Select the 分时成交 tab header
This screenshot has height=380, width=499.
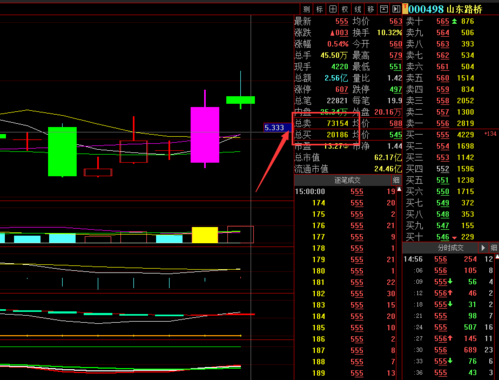450,248
